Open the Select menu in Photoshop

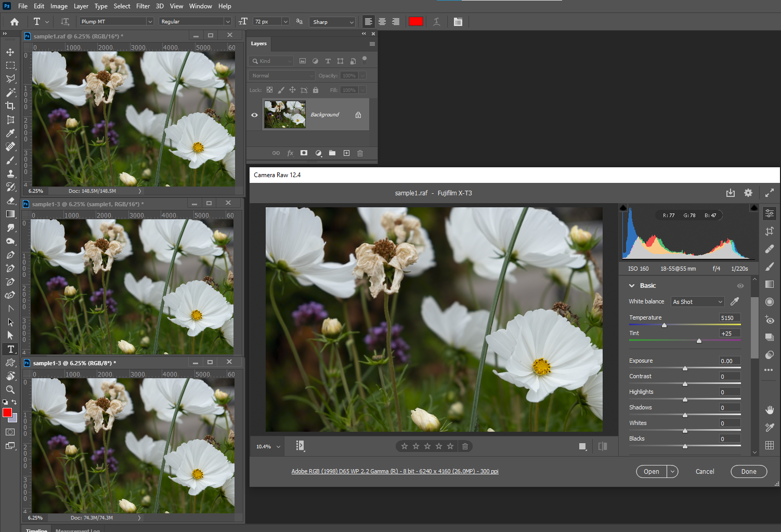point(122,6)
